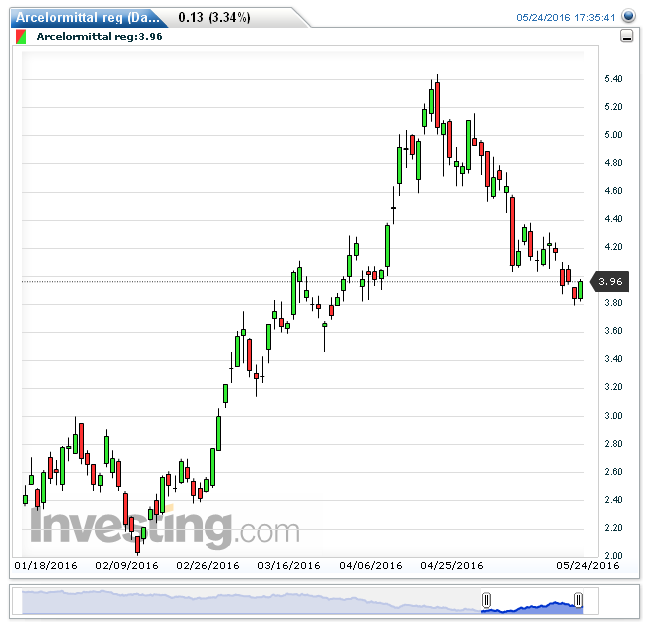Screen dimensions: 650x627
Task: Grab the right range slider handle
Action: (x=578, y=600)
